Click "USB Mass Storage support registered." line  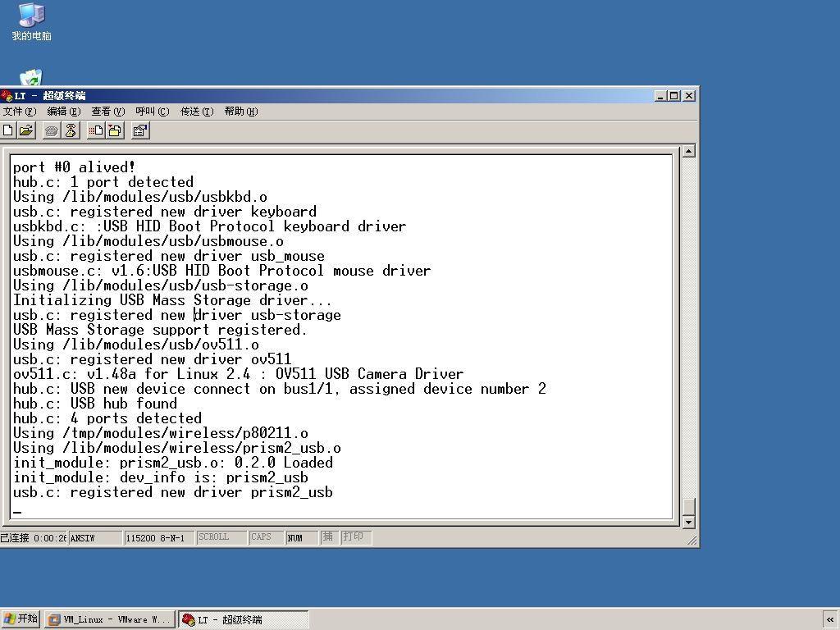click(160, 330)
